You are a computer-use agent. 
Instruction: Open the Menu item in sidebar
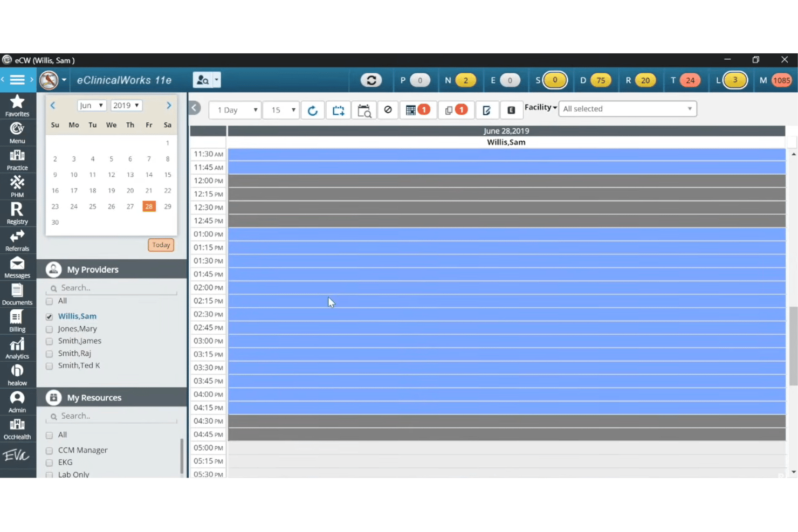coord(17,133)
